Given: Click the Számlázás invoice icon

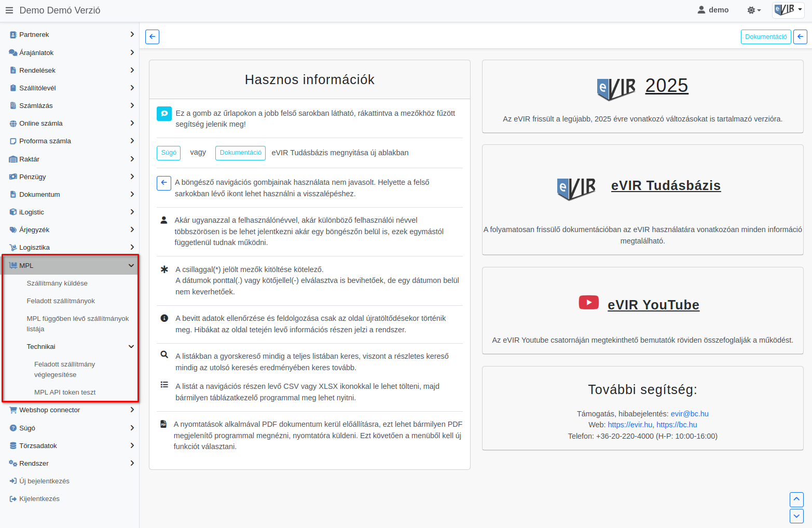Looking at the screenshot, I should [x=13, y=105].
